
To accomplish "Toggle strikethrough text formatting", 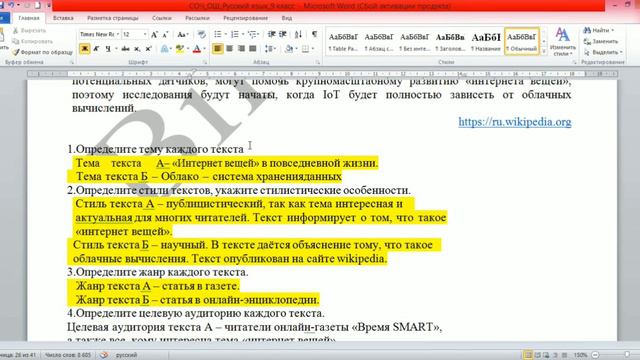I will click(125, 49).
